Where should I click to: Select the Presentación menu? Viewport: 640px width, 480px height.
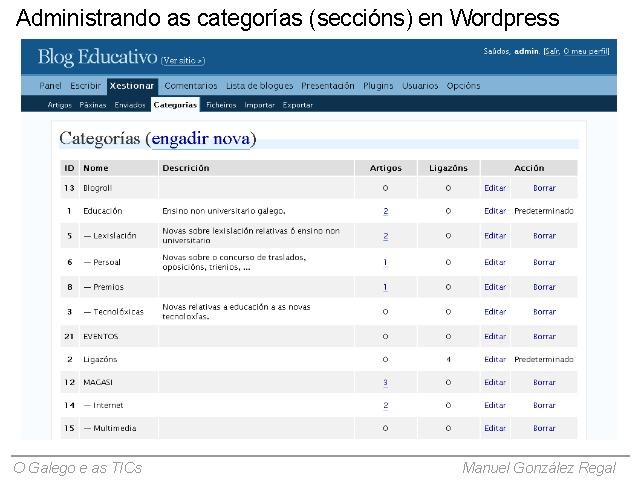(x=328, y=86)
